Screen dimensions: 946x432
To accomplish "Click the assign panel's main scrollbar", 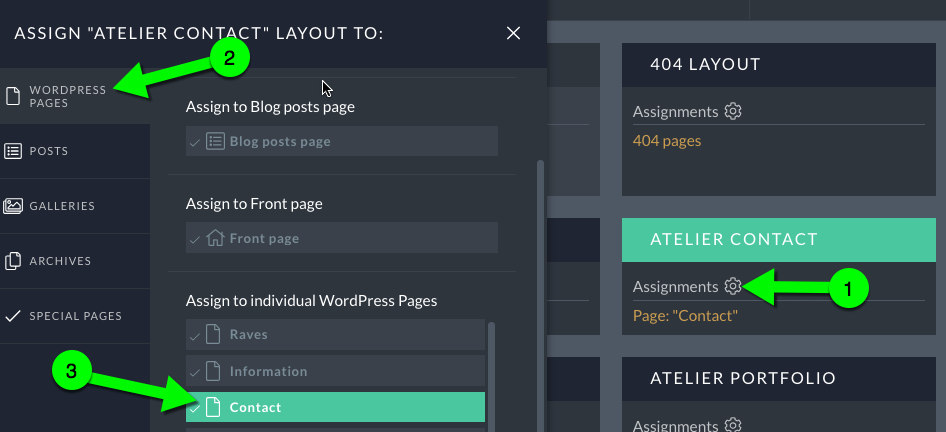I will [x=541, y=296].
